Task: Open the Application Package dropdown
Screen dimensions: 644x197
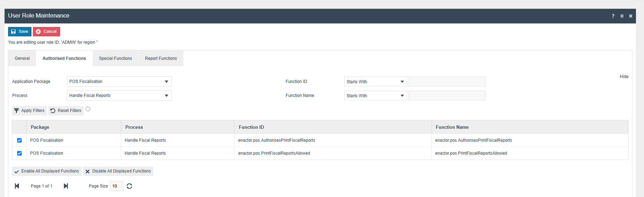Action: 119,82
